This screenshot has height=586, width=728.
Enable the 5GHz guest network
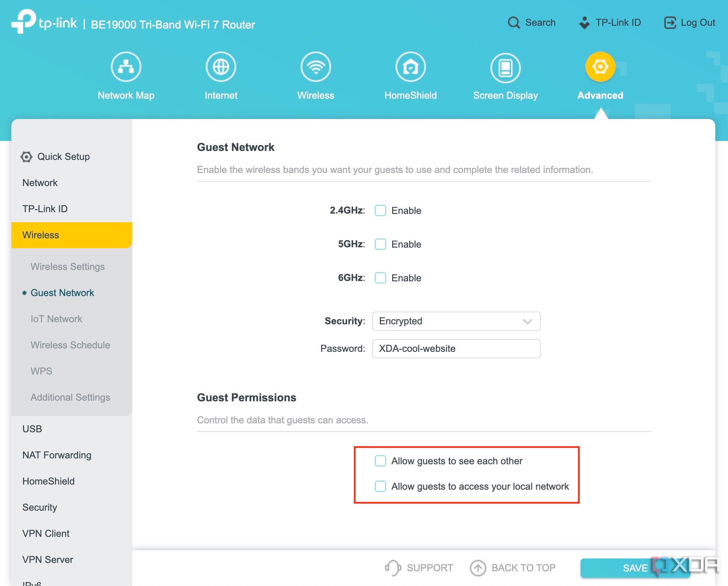click(379, 244)
